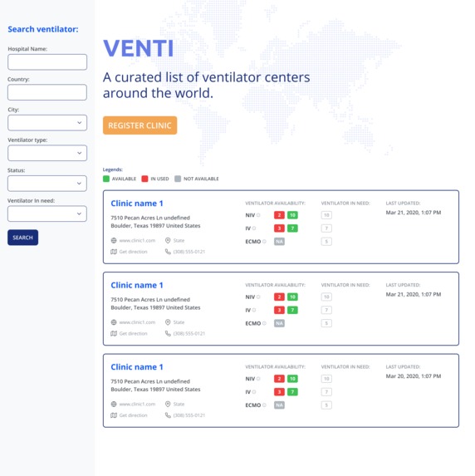This screenshot has height=476, width=475.
Task: Click info icon beside second card's IV label
Action: pos(254,310)
